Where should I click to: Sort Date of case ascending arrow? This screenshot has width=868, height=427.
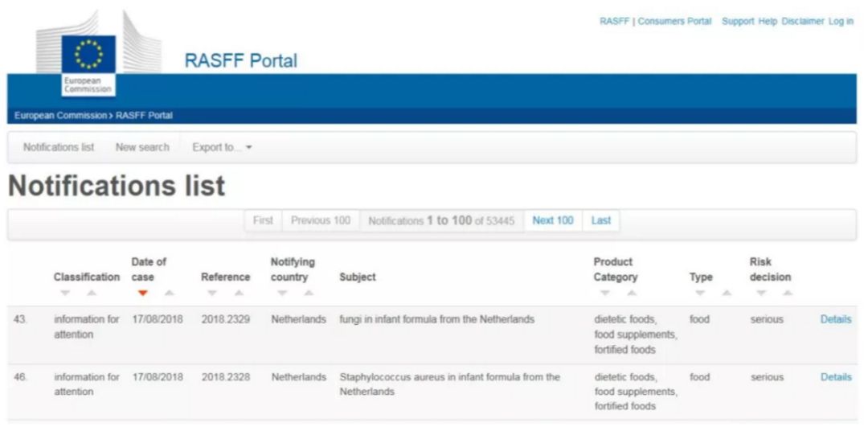[x=169, y=293]
